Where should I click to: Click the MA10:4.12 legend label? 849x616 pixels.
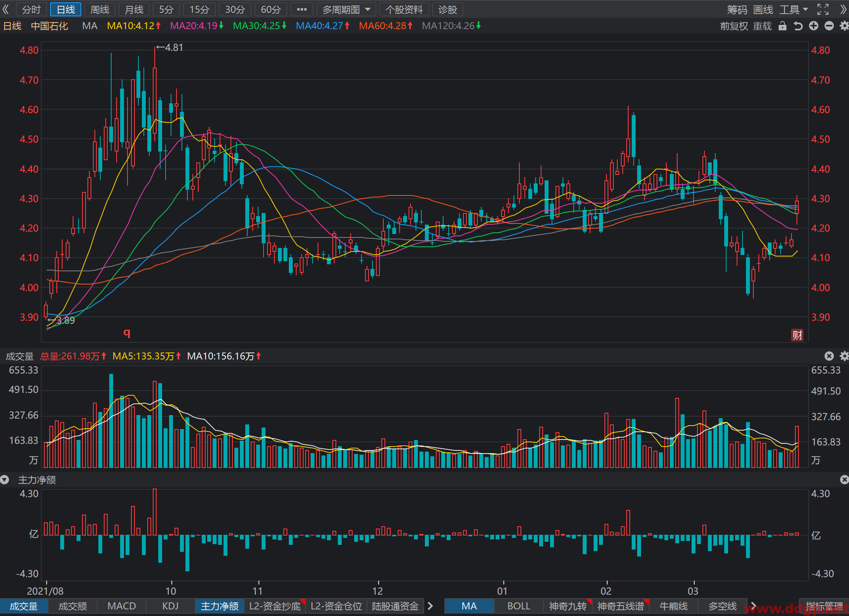tap(134, 26)
